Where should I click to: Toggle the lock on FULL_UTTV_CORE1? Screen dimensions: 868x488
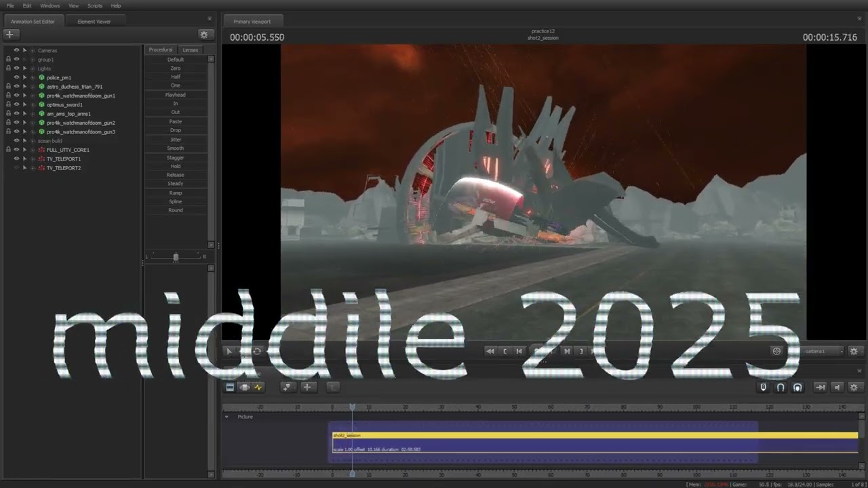[x=8, y=150]
